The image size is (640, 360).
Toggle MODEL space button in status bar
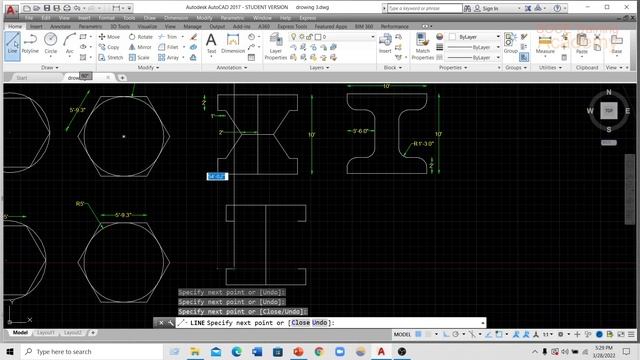(x=402, y=334)
